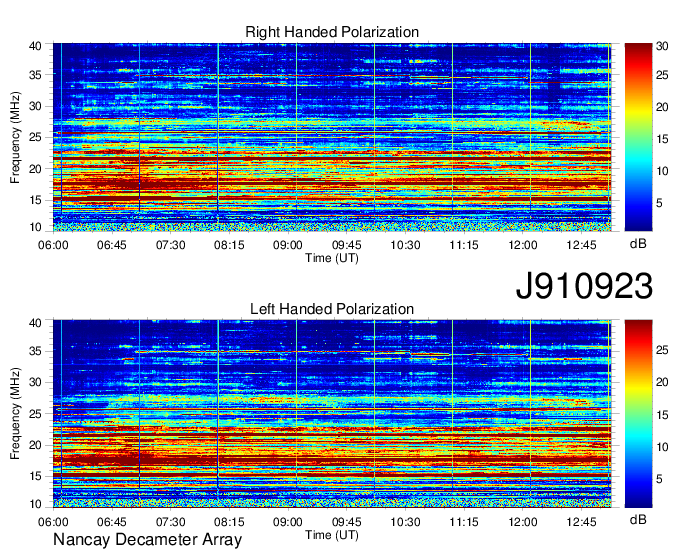This screenshot has height=552, width=680.
Task: Click the 09:45 time tick of Right Handed plot
Action: [347, 245]
